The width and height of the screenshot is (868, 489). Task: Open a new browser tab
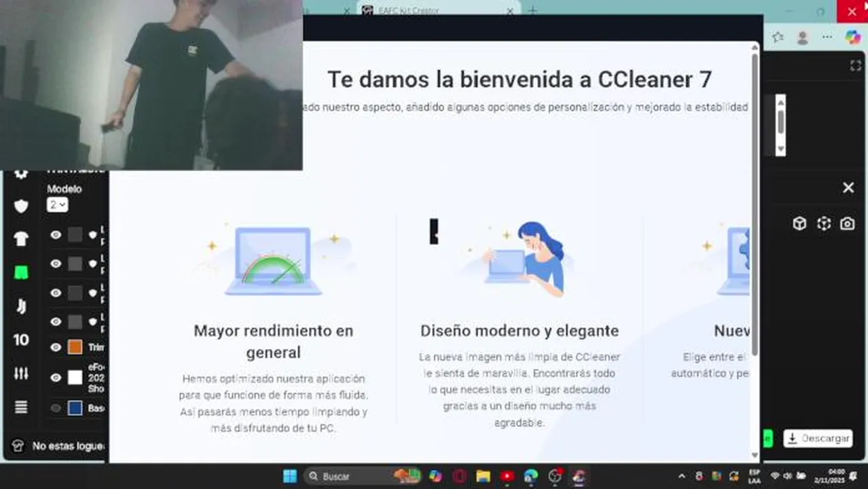(532, 10)
